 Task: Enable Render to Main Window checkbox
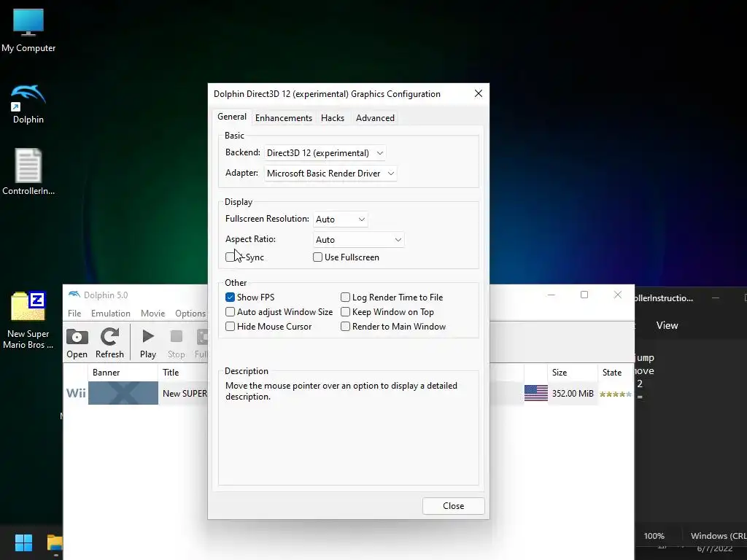click(x=345, y=327)
